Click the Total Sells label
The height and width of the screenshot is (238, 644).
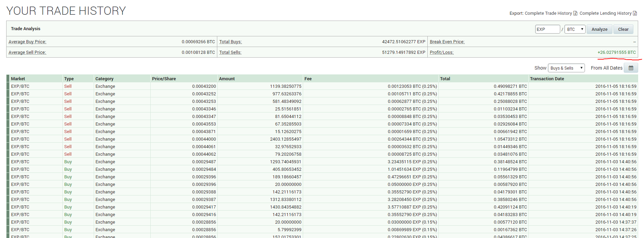[x=230, y=52]
